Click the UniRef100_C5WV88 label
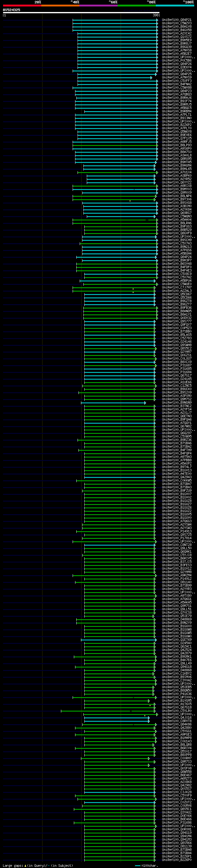This screenshot has height=868, width=197. 177,88
